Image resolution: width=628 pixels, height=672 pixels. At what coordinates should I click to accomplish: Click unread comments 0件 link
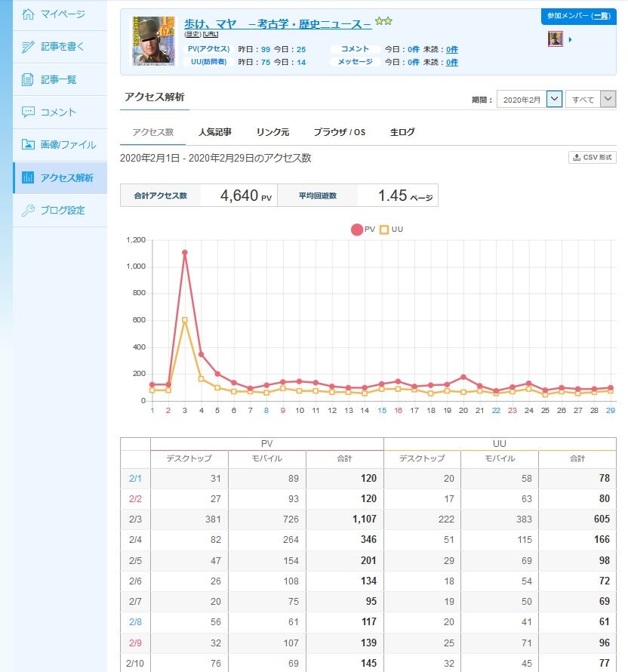tap(452, 49)
